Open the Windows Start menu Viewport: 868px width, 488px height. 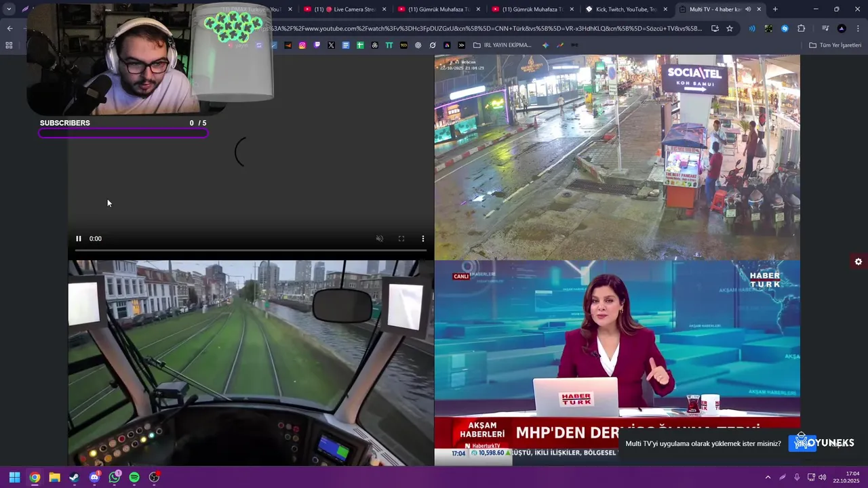coord(14,477)
